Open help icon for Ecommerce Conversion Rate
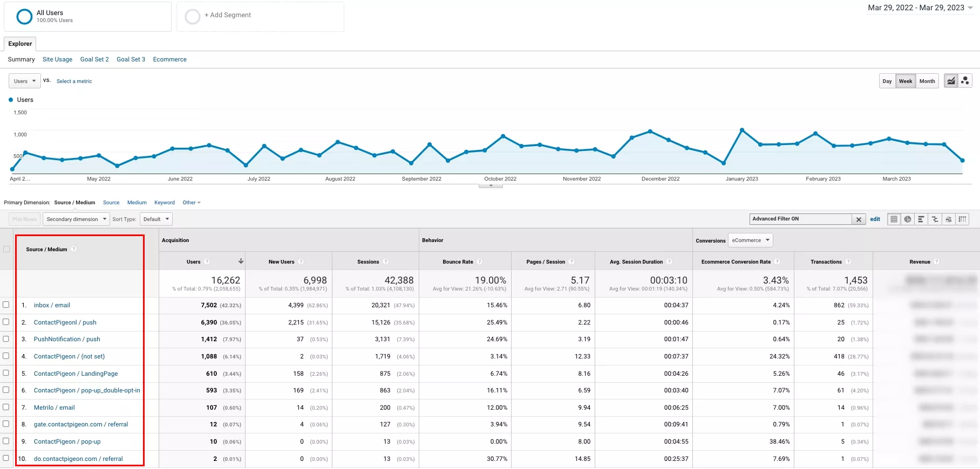This screenshot has height=469, width=980. 777,261
